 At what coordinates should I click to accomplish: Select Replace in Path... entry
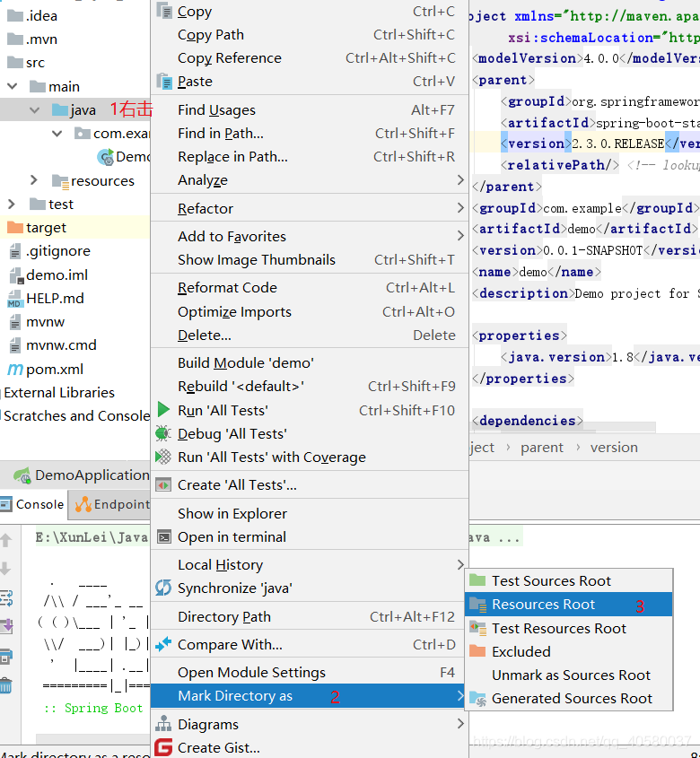click(x=310, y=157)
